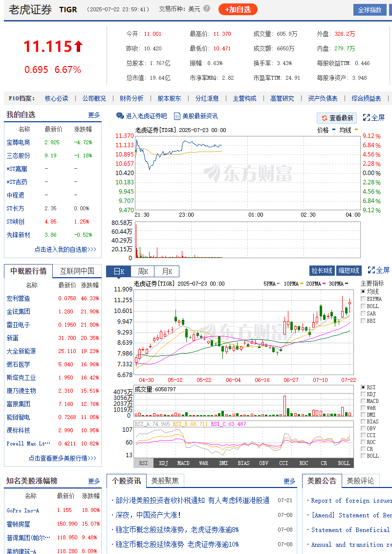The image size is (392, 554).
Task: Click 更多 next to 知名美股涨幅榜
Action: (94, 481)
